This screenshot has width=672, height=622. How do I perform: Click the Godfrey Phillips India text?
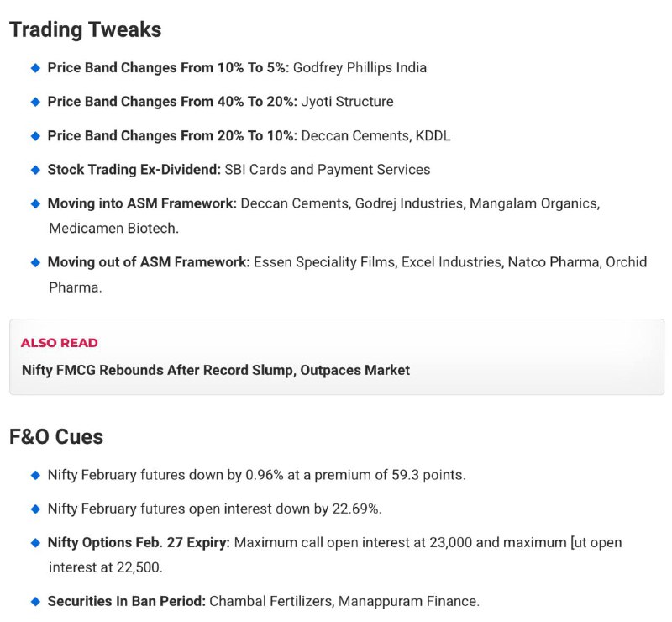[x=360, y=68]
